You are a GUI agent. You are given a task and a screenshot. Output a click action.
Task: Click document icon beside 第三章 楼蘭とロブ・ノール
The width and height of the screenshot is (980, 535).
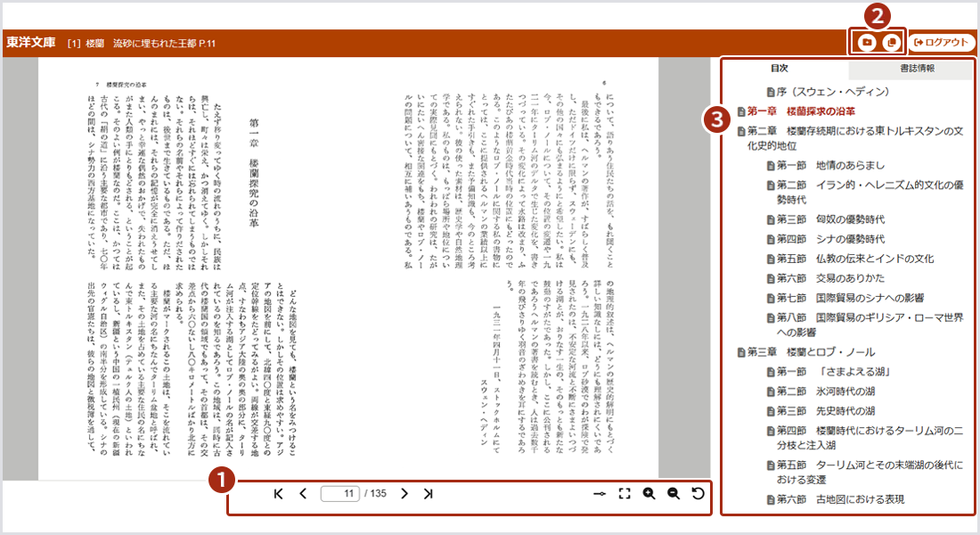(741, 353)
